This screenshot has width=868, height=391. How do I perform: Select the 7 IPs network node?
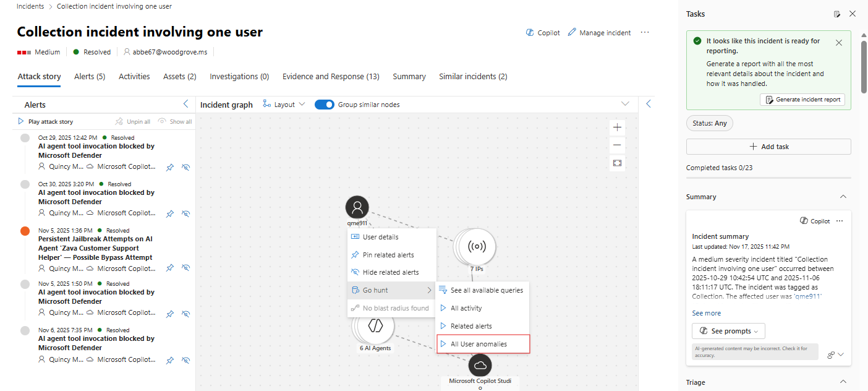[475, 246]
